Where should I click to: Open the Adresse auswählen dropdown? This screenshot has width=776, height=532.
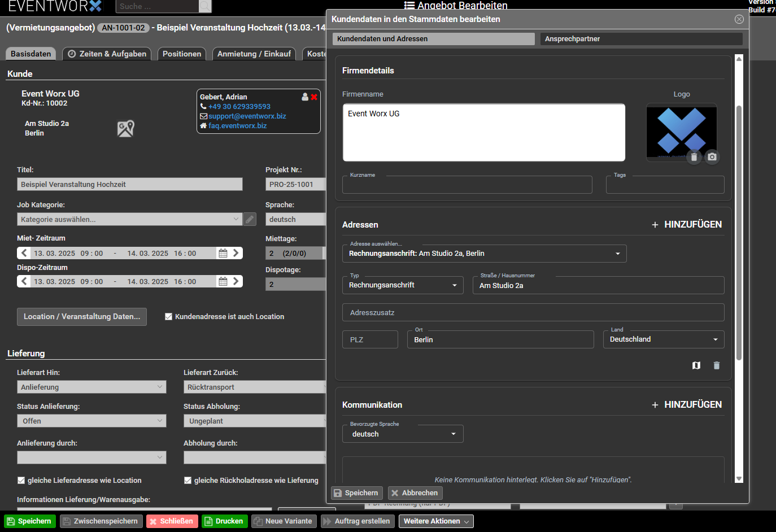(x=484, y=254)
